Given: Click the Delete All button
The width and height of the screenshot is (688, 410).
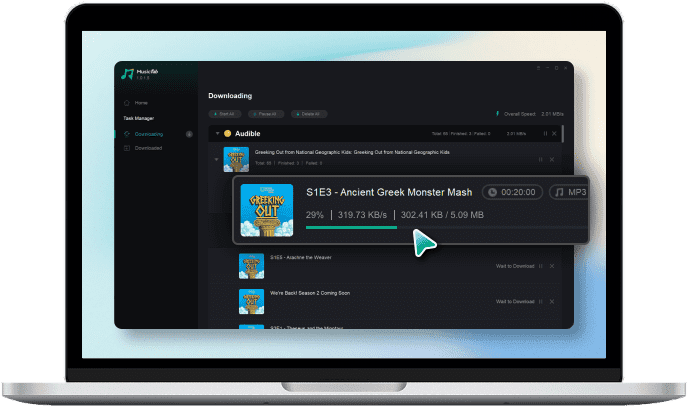Looking at the screenshot, I should coord(309,114).
